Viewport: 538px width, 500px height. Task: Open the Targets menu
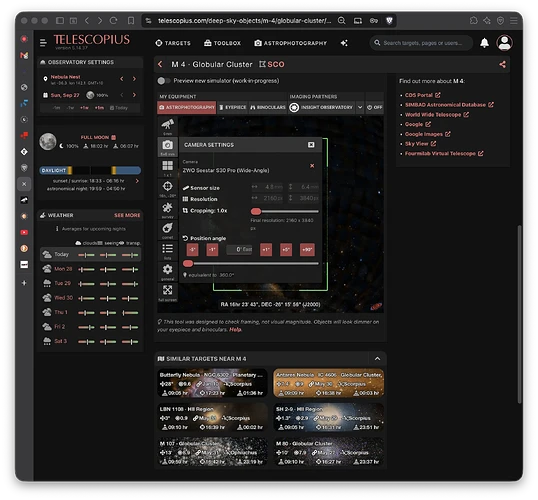(173, 43)
